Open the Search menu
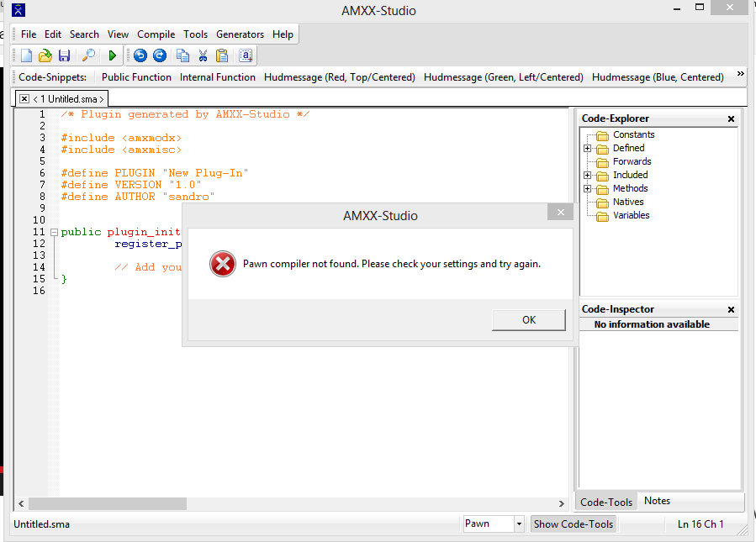This screenshot has width=756, height=542. (84, 34)
